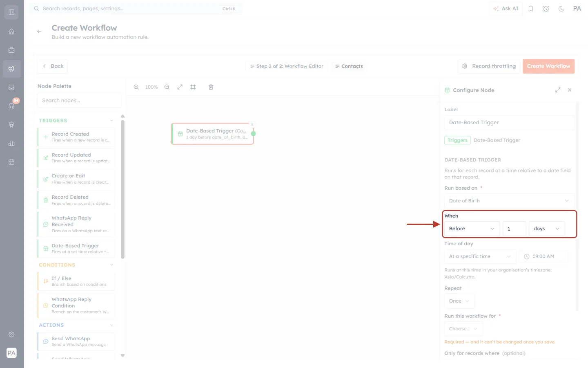Open the At a specific time dropdown
The width and height of the screenshot is (588, 368).
[x=480, y=256]
